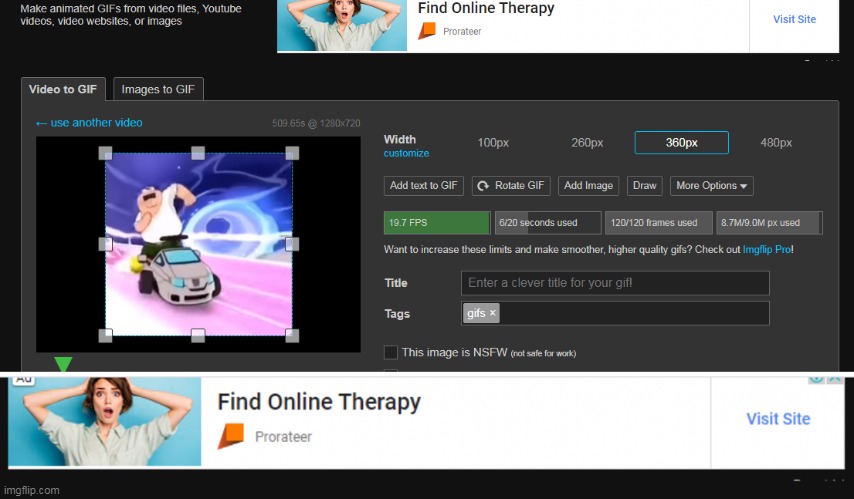Click the top-right crop handle on the video
The width and height of the screenshot is (854, 499).
292,152
